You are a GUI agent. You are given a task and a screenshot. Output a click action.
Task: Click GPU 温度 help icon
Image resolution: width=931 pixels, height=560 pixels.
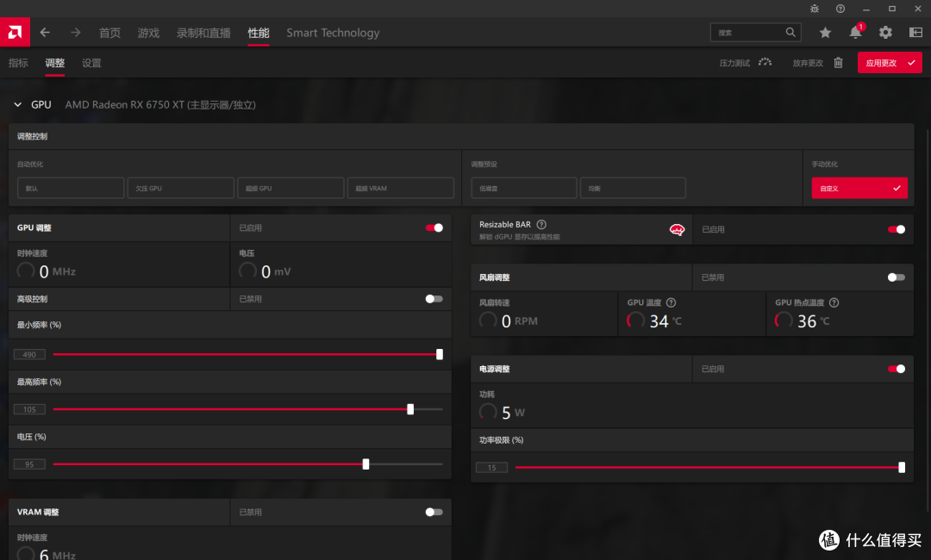[x=671, y=302]
